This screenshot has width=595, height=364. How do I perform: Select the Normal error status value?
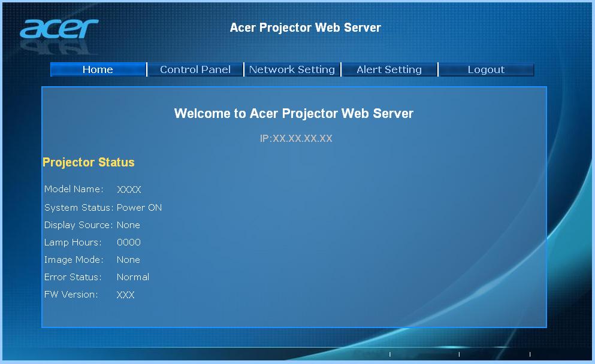click(133, 277)
